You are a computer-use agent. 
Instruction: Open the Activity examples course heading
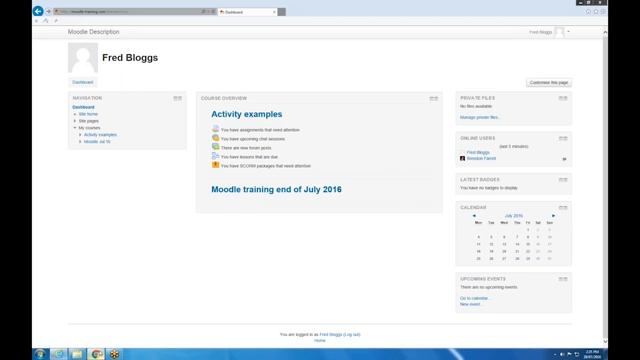pyautogui.click(x=247, y=114)
